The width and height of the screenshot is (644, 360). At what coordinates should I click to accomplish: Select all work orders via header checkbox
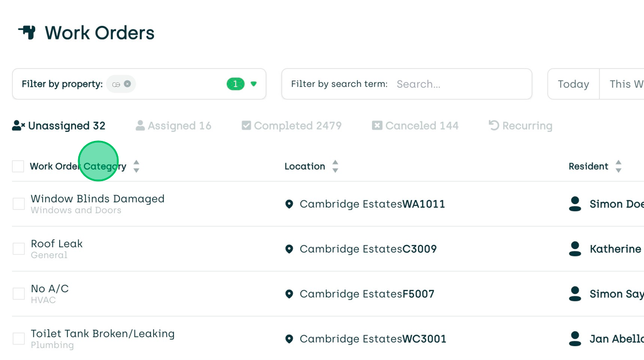pyautogui.click(x=18, y=166)
